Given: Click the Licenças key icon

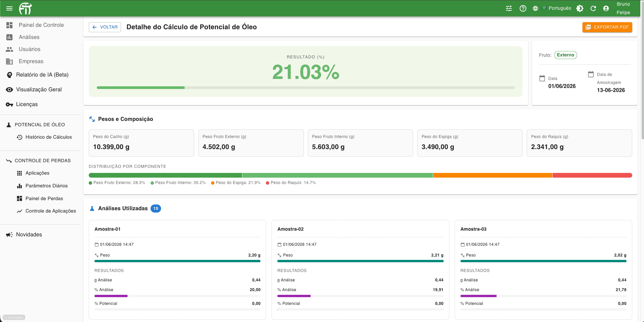Looking at the screenshot, I should 9,104.
